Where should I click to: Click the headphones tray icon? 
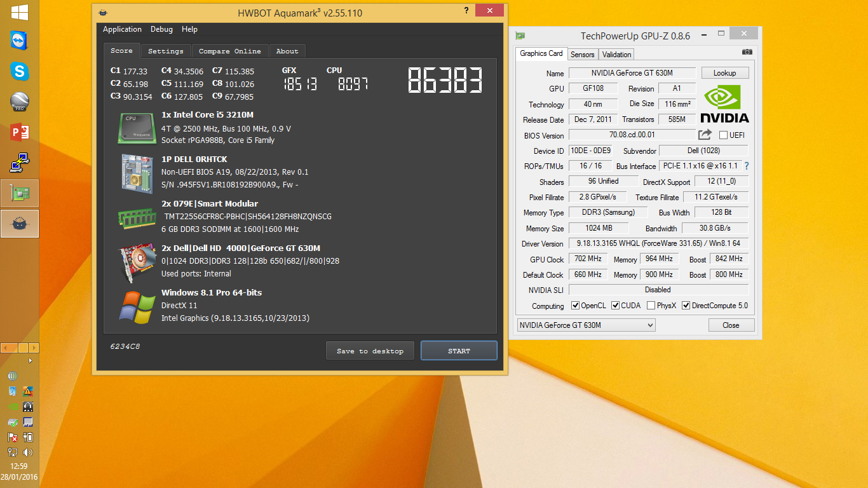27,407
